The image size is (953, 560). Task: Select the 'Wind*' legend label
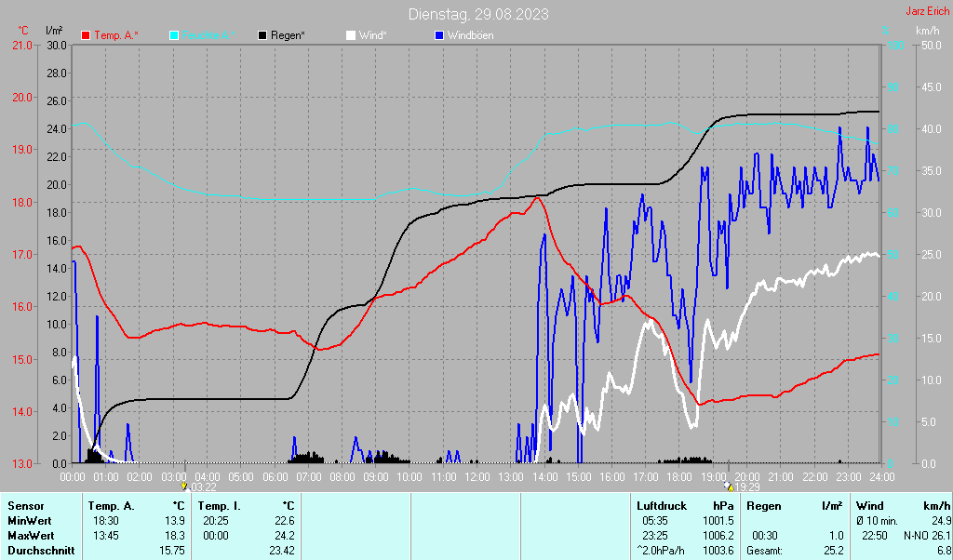click(x=372, y=35)
